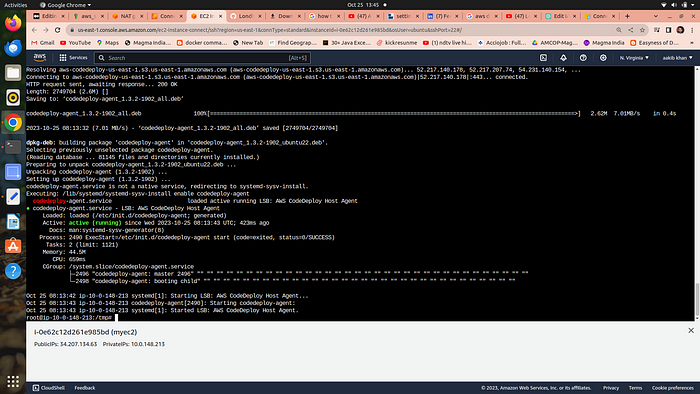Open the Chrome three-dot menu
Image resolution: width=700 pixels, height=394 pixels.
click(692, 30)
